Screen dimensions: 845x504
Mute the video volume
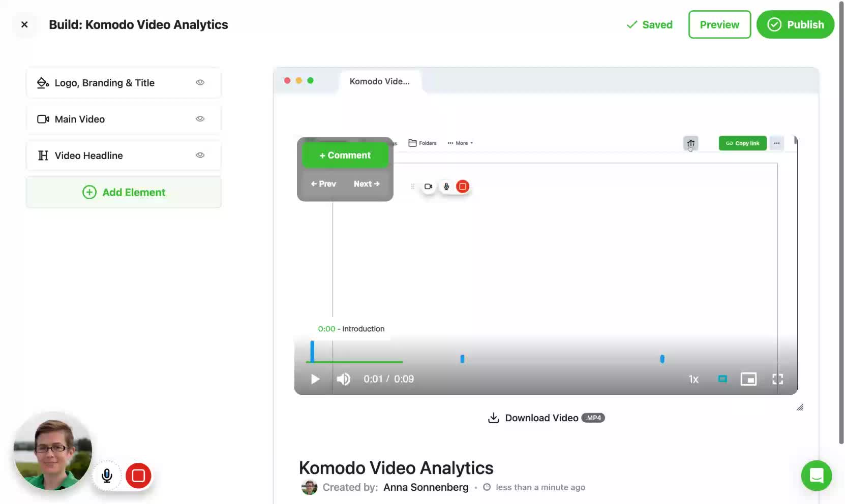pos(343,379)
